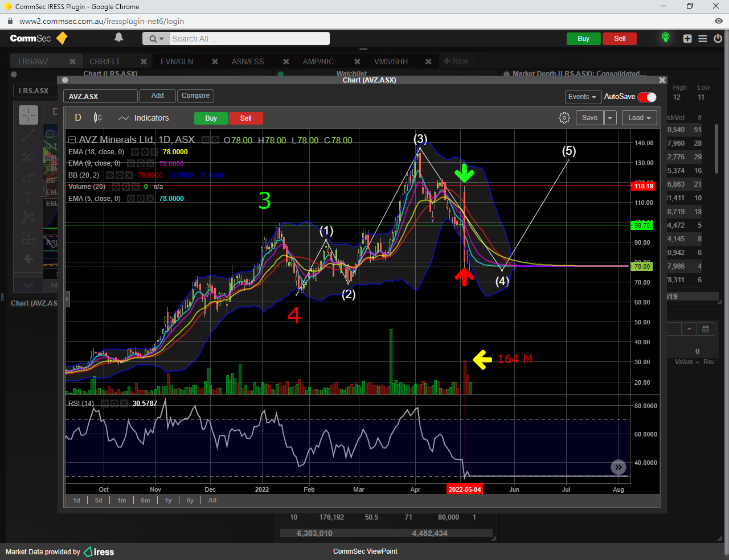The height and width of the screenshot is (560, 729).
Task: Close the AMP/NIC tab
Action: 357,61
